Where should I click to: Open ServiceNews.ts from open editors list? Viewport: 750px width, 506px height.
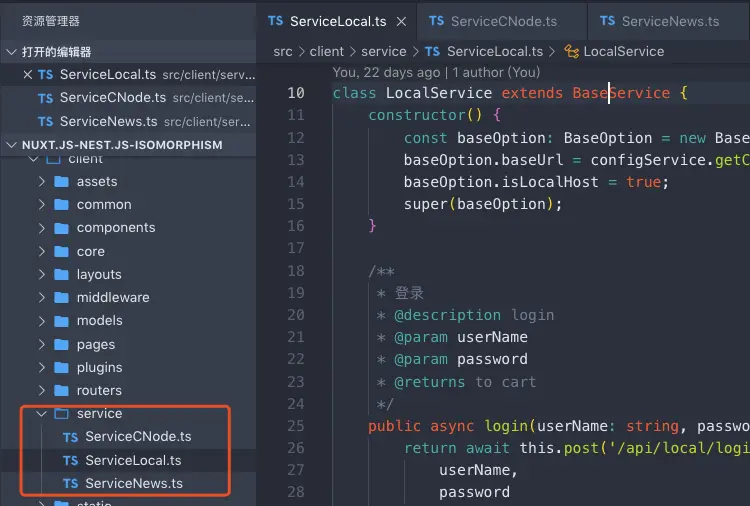click(128, 121)
